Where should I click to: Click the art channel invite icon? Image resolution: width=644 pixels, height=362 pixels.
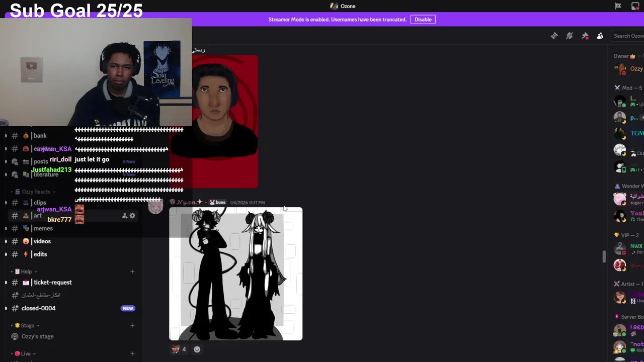pyautogui.click(x=124, y=216)
